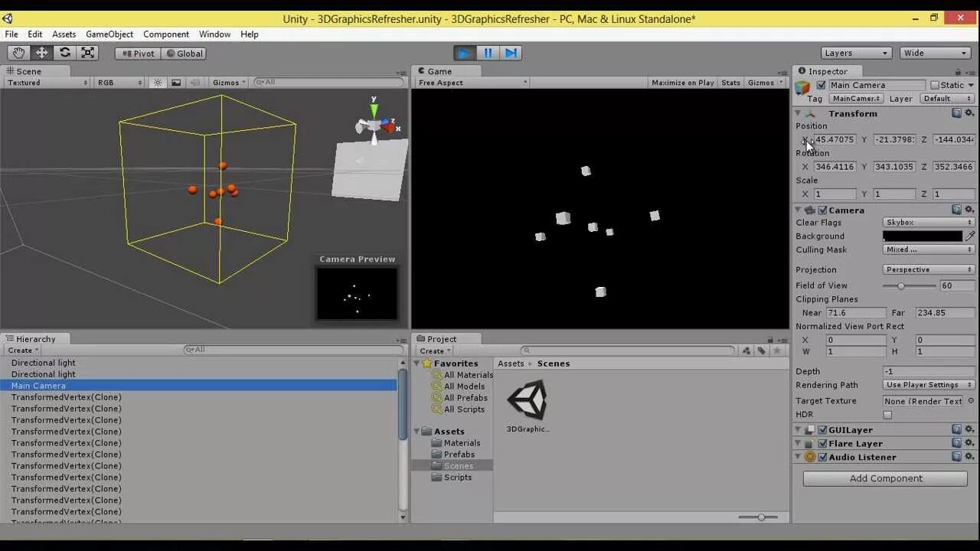Open the Component menu
This screenshot has width=980, height=551.
coord(166,34)
